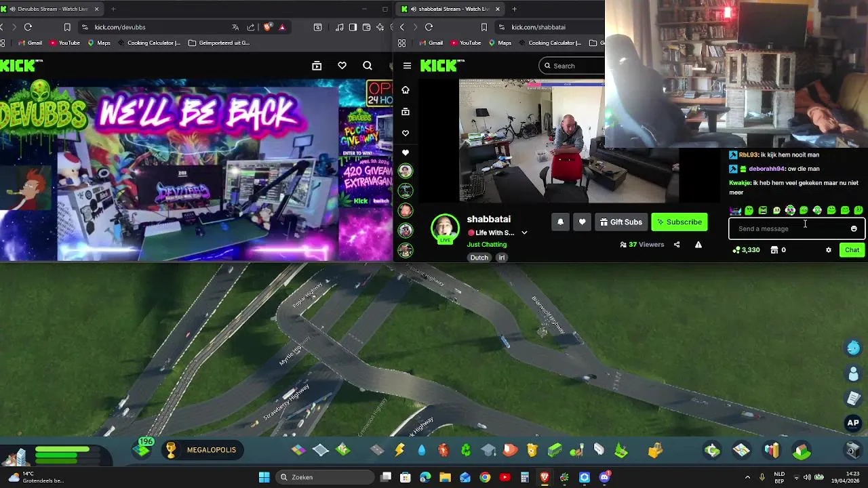Switch to the Devubbs Stream tab
Viewport: 868px width, 488px height.
pyautogui.click(x=52, y=9)
